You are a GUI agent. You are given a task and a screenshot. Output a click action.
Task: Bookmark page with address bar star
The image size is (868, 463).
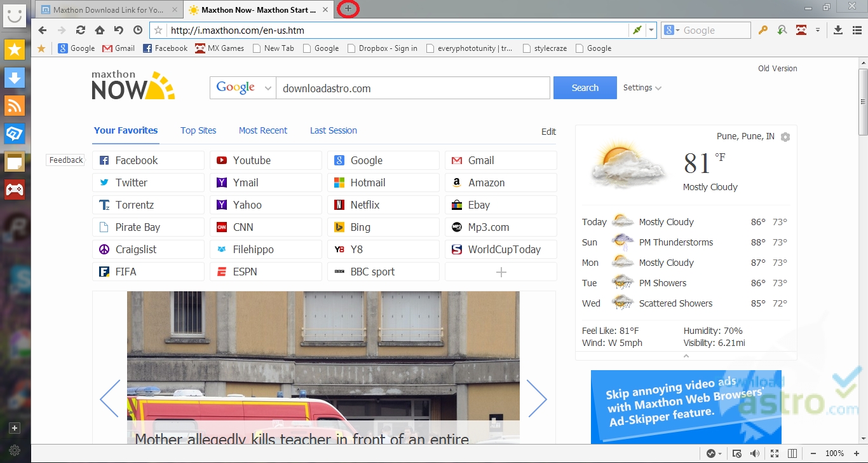159,30
